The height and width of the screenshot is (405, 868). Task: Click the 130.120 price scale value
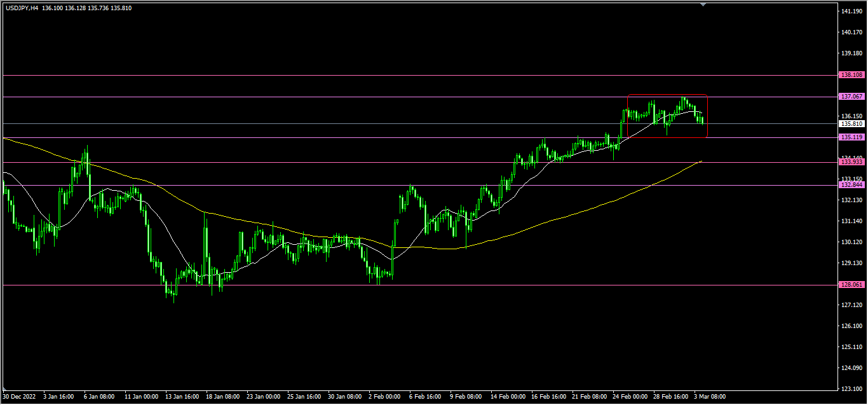[x=851, y=242]
